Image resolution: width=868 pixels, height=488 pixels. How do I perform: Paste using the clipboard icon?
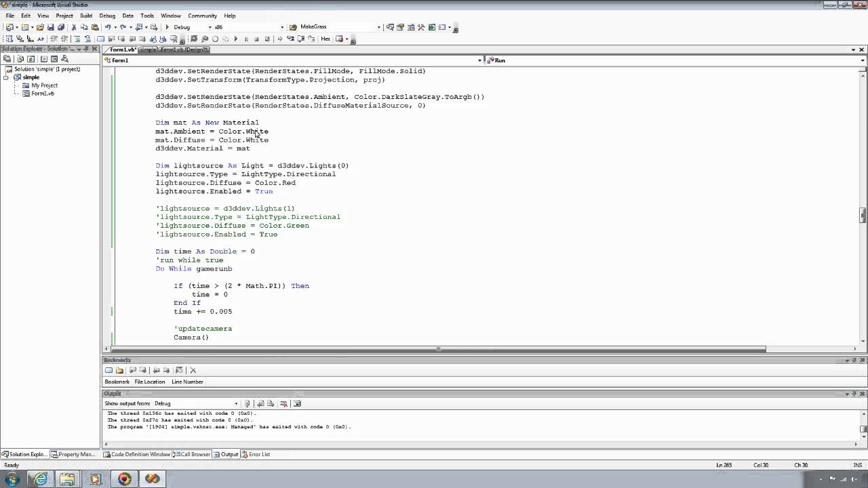pyautogui.click(x=95, y=27)
